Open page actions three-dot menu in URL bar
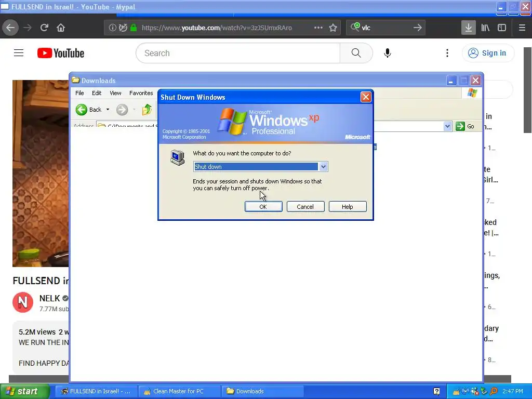 point(318,28)
